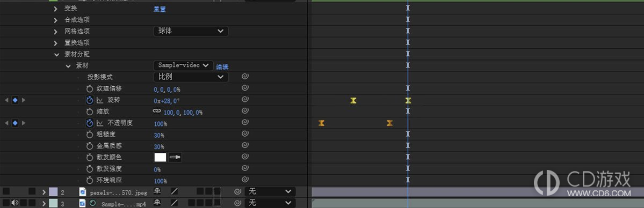Toggle quality slash switch on layer 3
This screenshot has width=644, height=208.
(x=175, y=203)
